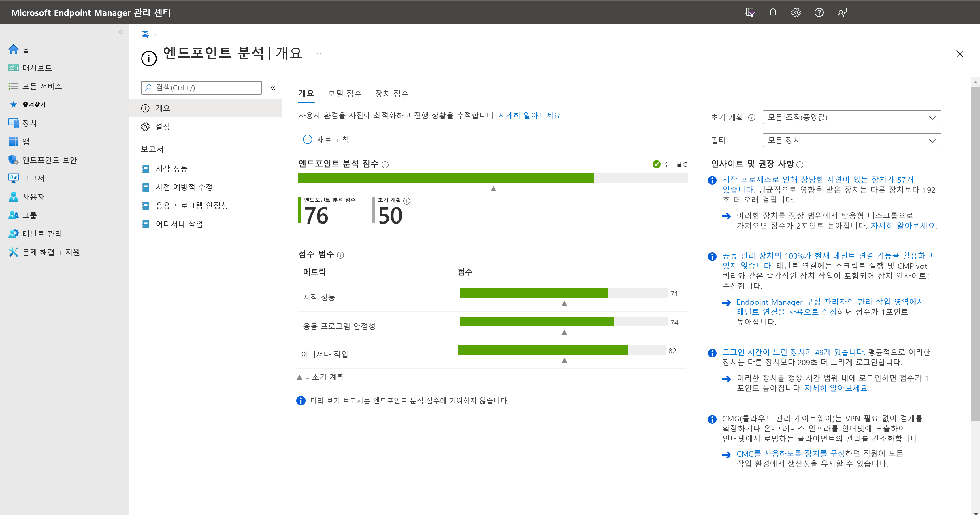Click the 어디서나 작업 metric row label
Viewport: 980px width, 515px height.
pos(325,354)
